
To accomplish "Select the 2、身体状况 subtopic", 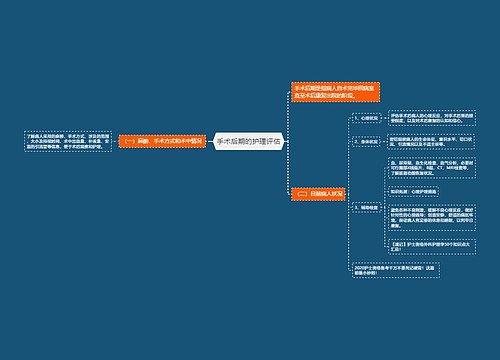I will click(367, 142).
